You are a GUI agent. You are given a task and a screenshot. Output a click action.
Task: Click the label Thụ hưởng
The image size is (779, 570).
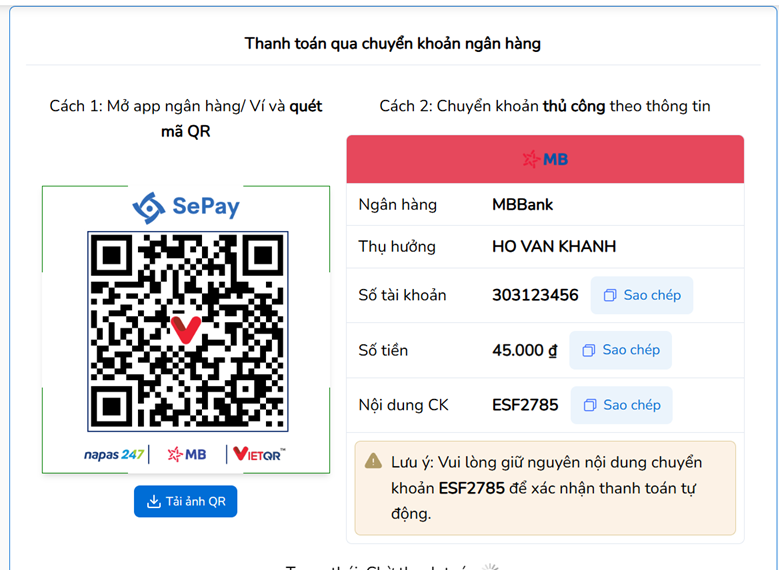396,247
